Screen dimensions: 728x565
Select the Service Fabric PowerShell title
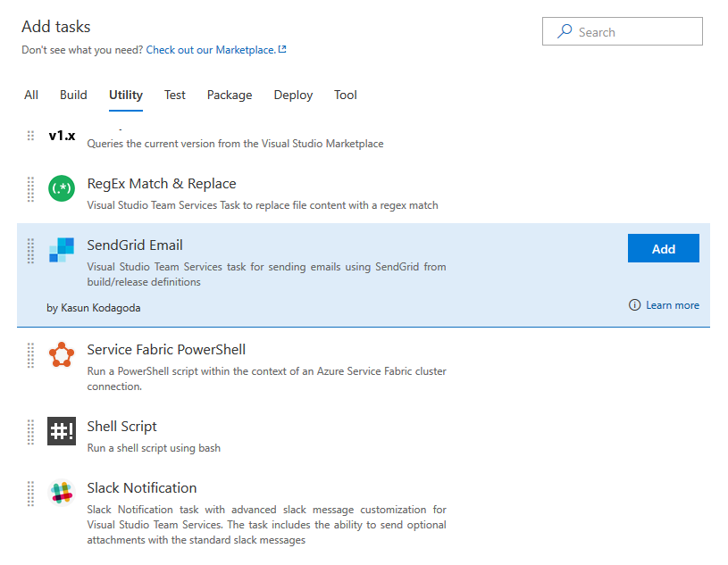[x=166, y=349]
